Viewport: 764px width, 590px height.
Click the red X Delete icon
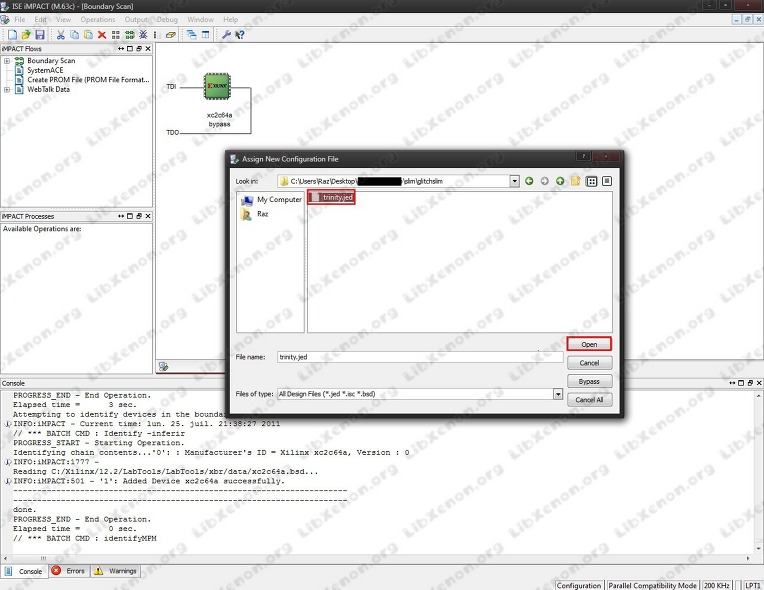point(102,35)
